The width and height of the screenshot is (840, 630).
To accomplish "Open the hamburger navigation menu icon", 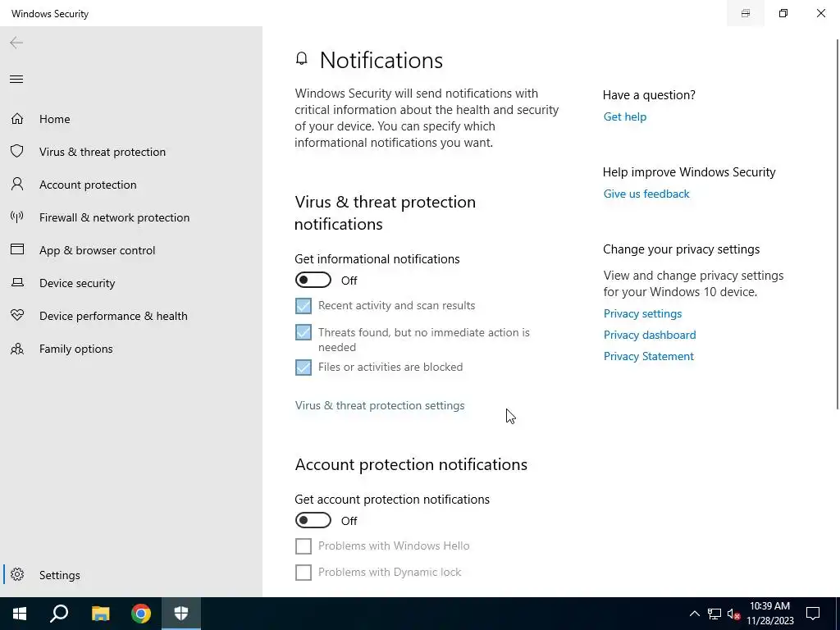I will pos(16,80).
